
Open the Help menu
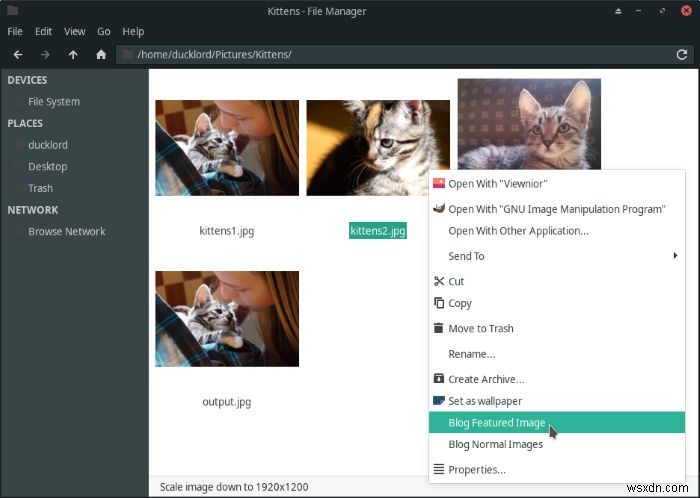pyautogui.click(x=133, y=32)
